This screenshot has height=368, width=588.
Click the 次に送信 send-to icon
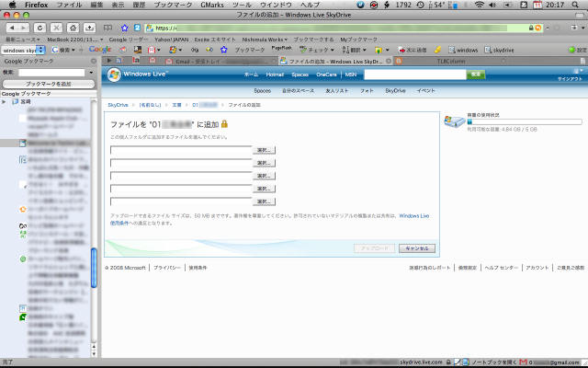click(x=413, y=50)
